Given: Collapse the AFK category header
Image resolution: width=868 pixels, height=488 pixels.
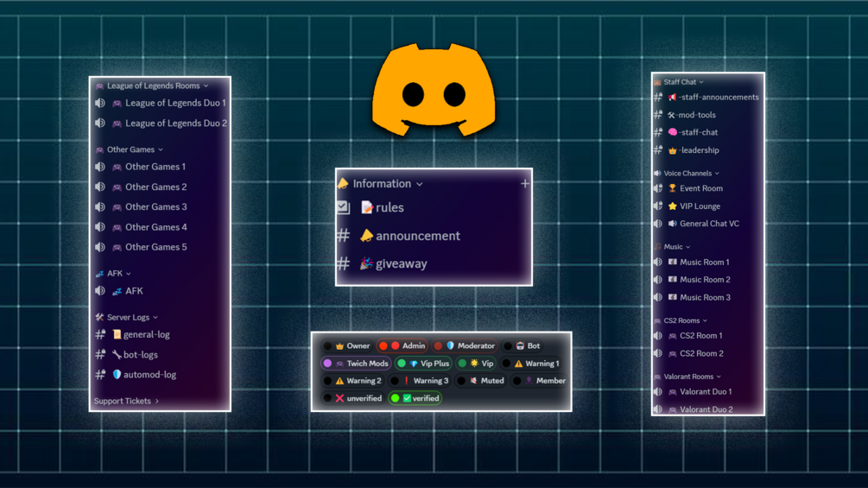Looking at the screenshot, I should pyautogui.click(x=113, y=273).
